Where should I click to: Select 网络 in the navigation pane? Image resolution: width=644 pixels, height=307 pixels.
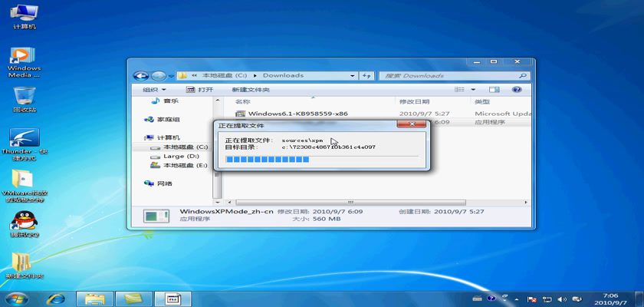(x=164, y=183)
